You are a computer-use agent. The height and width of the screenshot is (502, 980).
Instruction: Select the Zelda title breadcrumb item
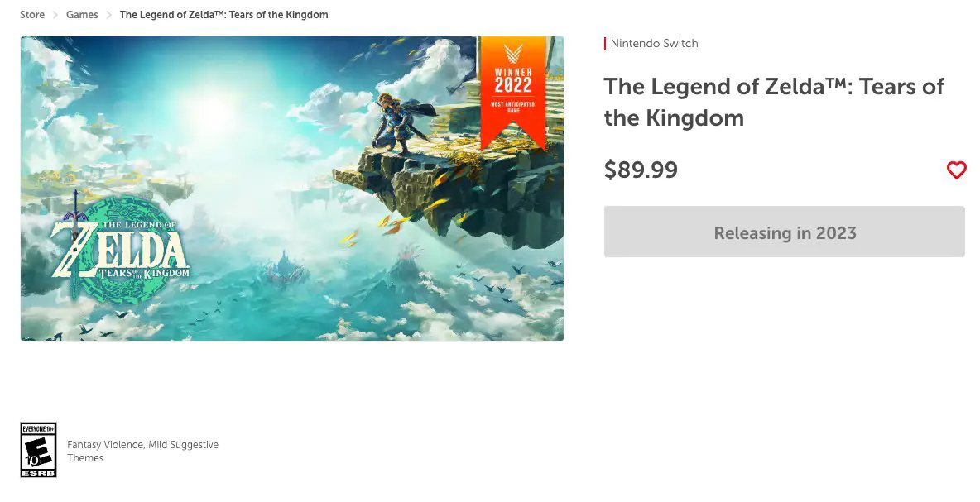[x=223, y=14]
